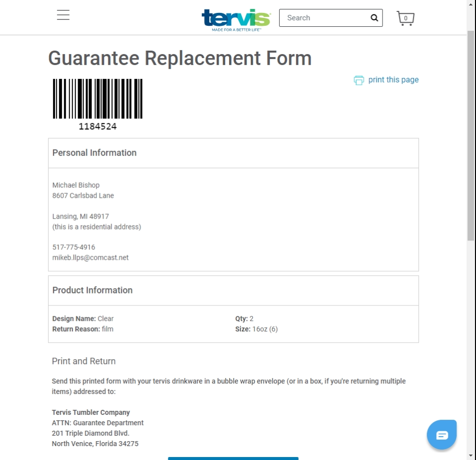Click the printer icon
Viewport: 476px width, 460px height.
(359, 80)
